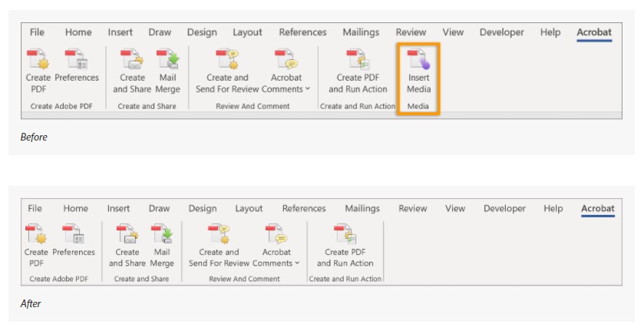Open Preferences in the After ribbon
This screenshot has height=331, width=644.
click(x=74, y=240)
